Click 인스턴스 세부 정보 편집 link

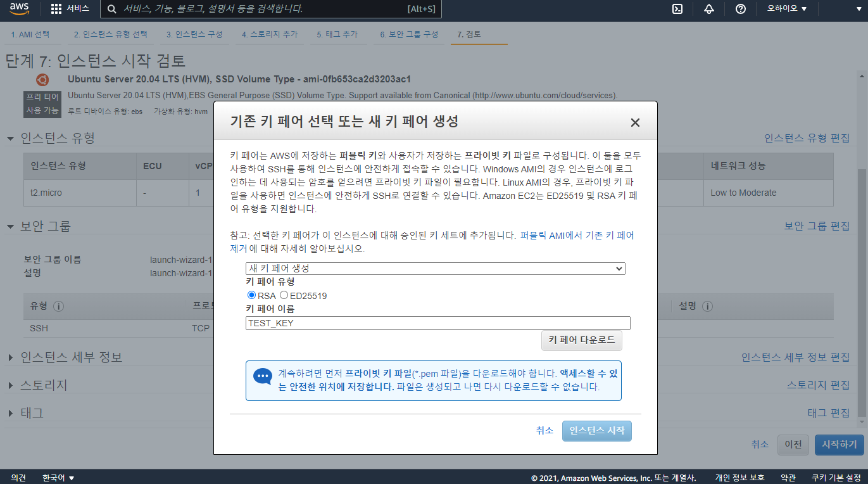point(795,357)
